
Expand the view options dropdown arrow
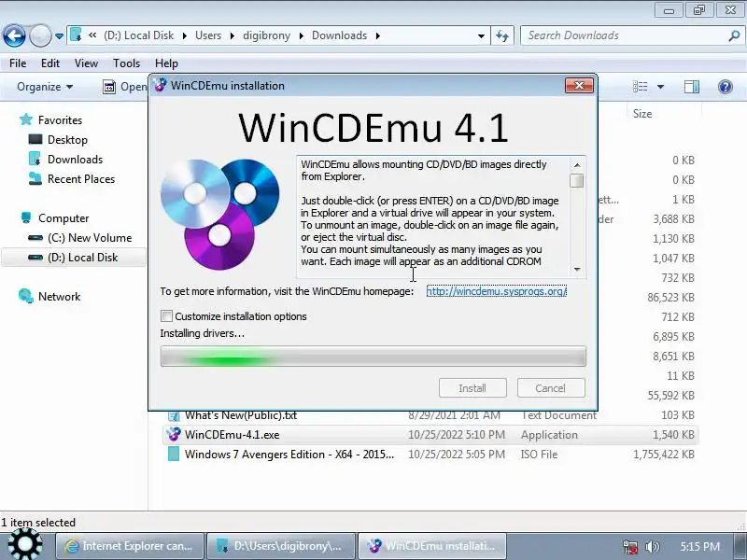tap(660, 87)
